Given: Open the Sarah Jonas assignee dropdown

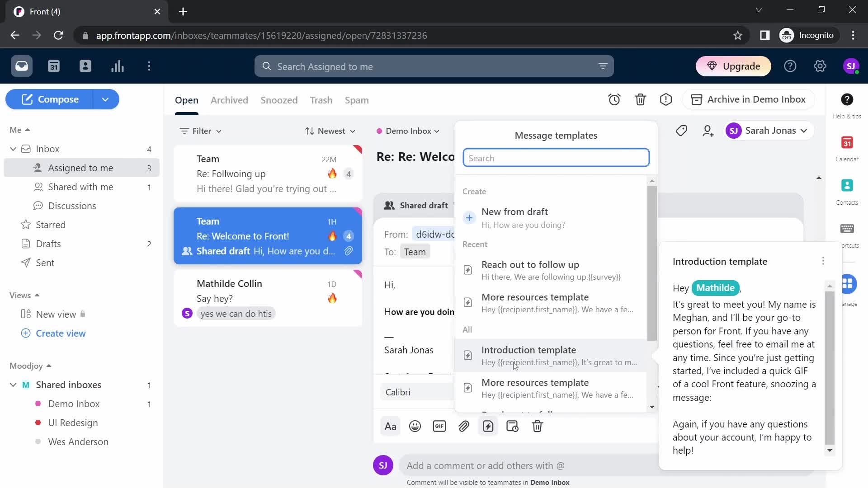Looking at the screenshot, I should 769,131.
